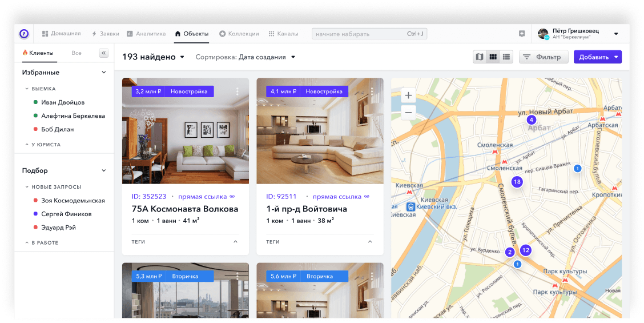This screenshot has height=323, width=644.
Task: Click map cluster marker 2 near Бурденко
Action: (510, 252)
